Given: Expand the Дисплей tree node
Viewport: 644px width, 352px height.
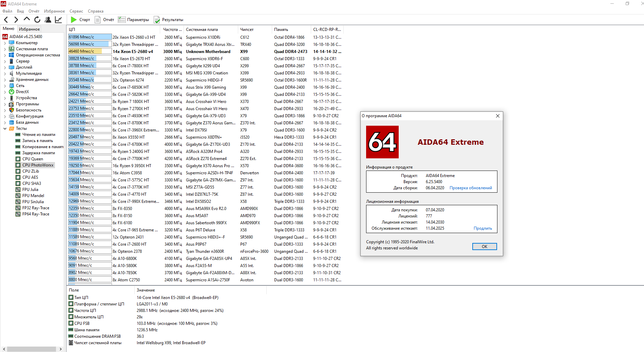Looking at the screenshot, I should (5, 68).
